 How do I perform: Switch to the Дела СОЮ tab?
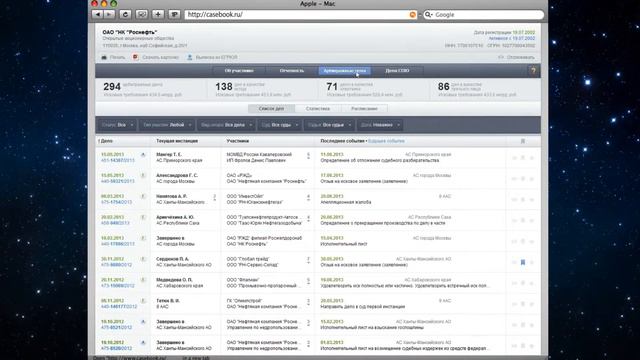397,71
